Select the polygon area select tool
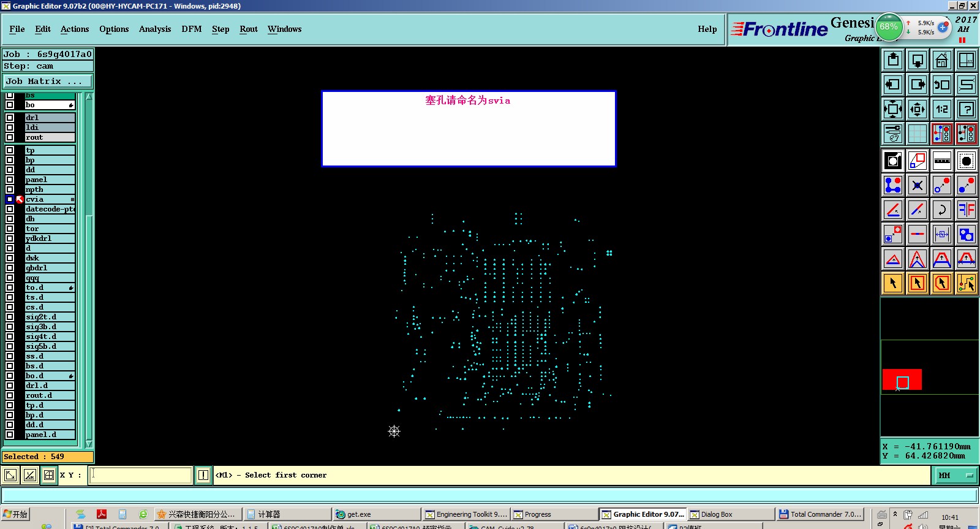Viewport: 980px width, 529px height. point(942,283)
